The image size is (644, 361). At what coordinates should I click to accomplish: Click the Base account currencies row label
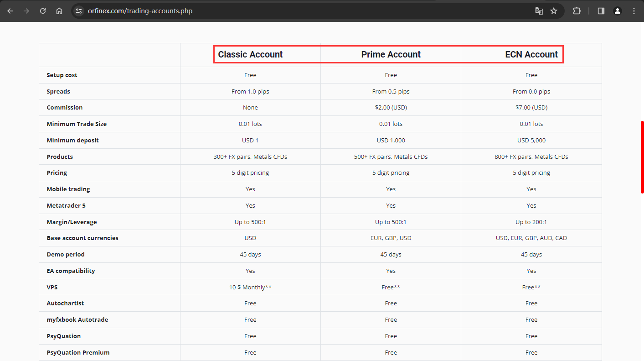click(82, 238)
